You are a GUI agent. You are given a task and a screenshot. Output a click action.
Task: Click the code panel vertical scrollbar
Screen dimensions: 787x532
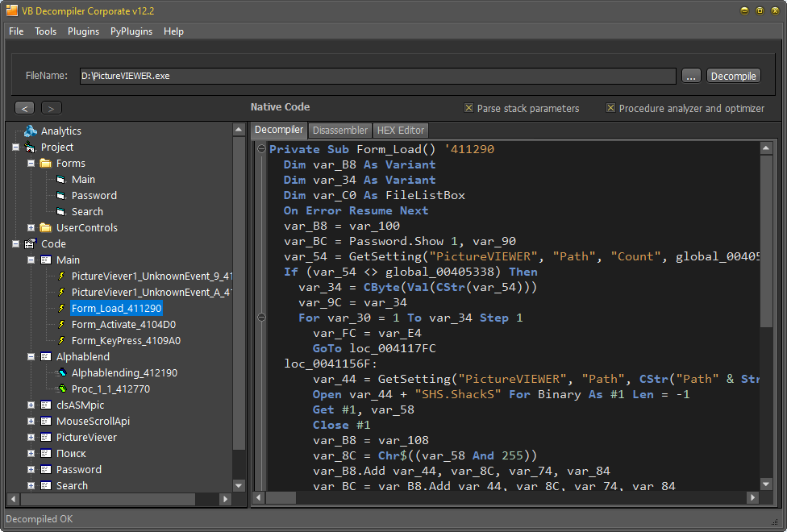766,316
